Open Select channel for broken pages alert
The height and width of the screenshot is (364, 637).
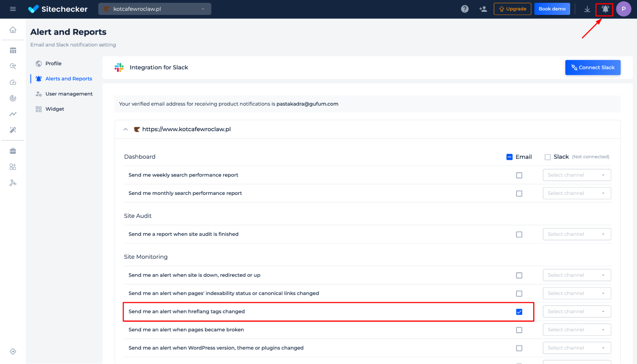(x=577, y=330)
